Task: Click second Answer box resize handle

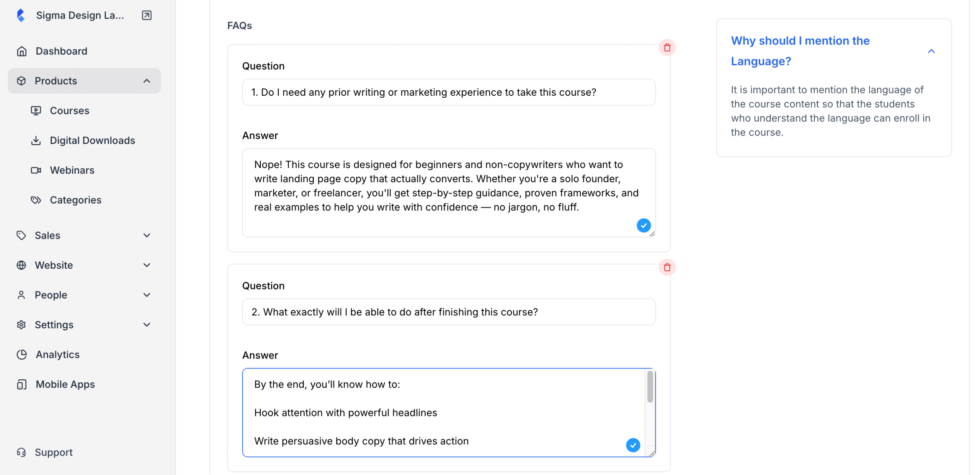Action: coord(652,454)
